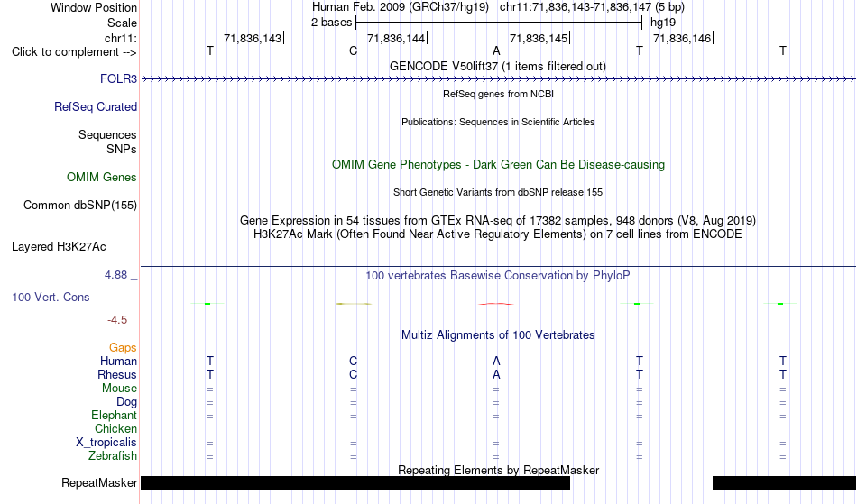The image size is (857, 504).
Task: Click the C base in the Human row
Action: point(353,361)
